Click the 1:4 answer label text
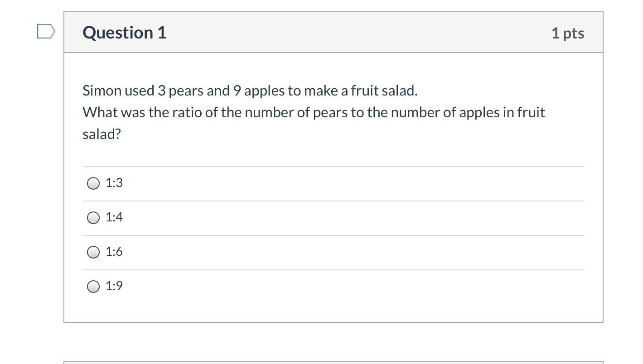The image size is (643, 364). point(114,217)
